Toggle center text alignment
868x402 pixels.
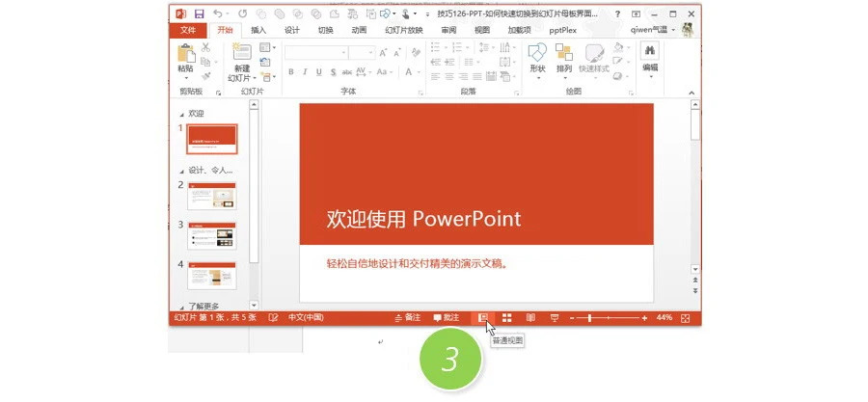click(448, 77)
